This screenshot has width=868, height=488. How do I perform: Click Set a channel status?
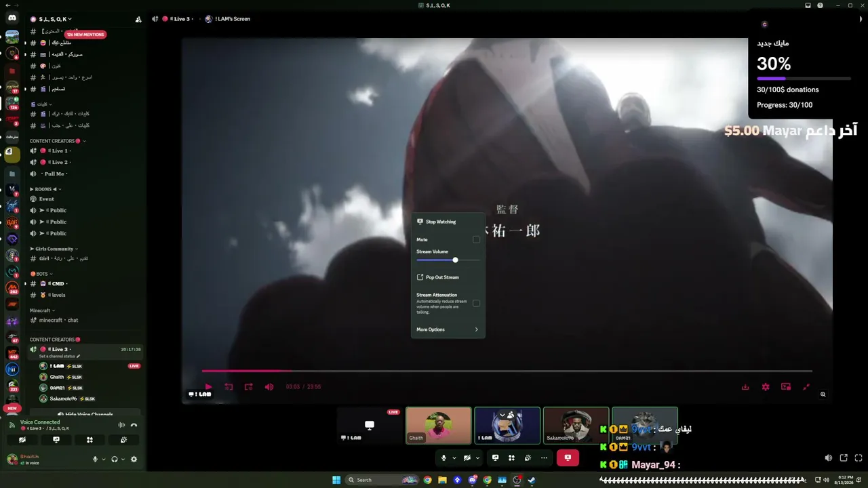[x=60, y=356]
